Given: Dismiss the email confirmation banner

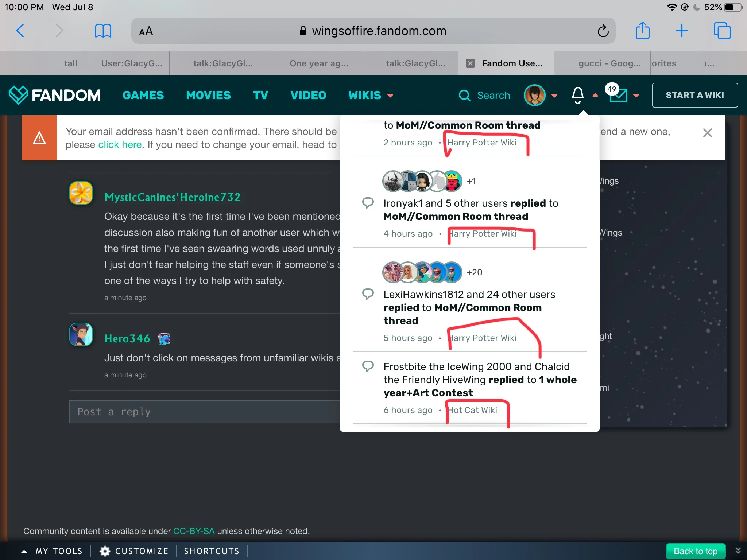Looking at the screenshot, I should tap(707, 133).
